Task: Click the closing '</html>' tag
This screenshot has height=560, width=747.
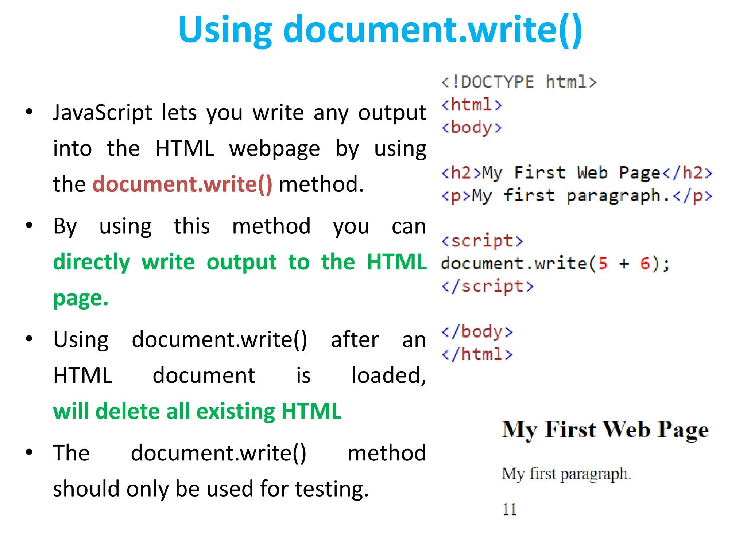Action: click(x=477, y=354)
